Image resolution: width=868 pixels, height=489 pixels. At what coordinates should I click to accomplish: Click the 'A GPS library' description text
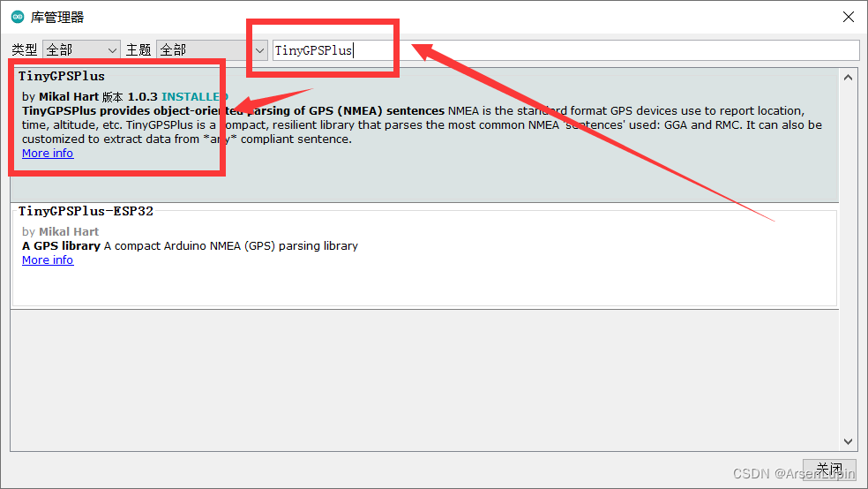coord(62,246)
